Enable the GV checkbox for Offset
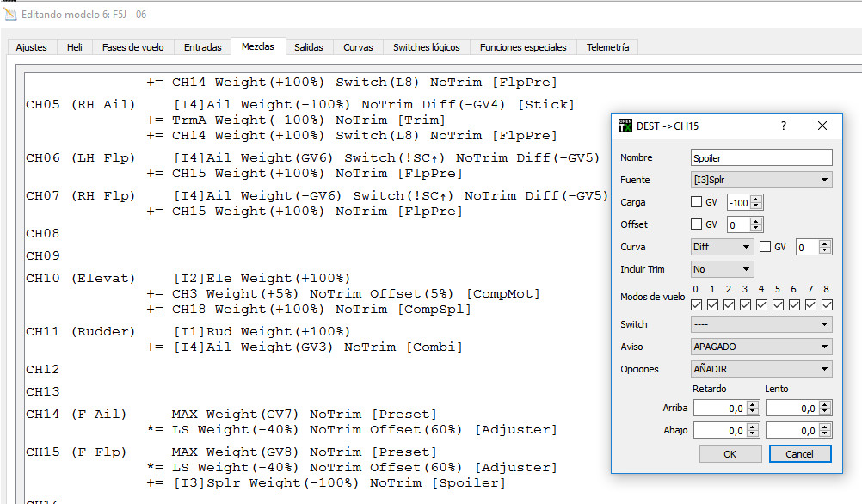862x504 pixels. point(697,224)
